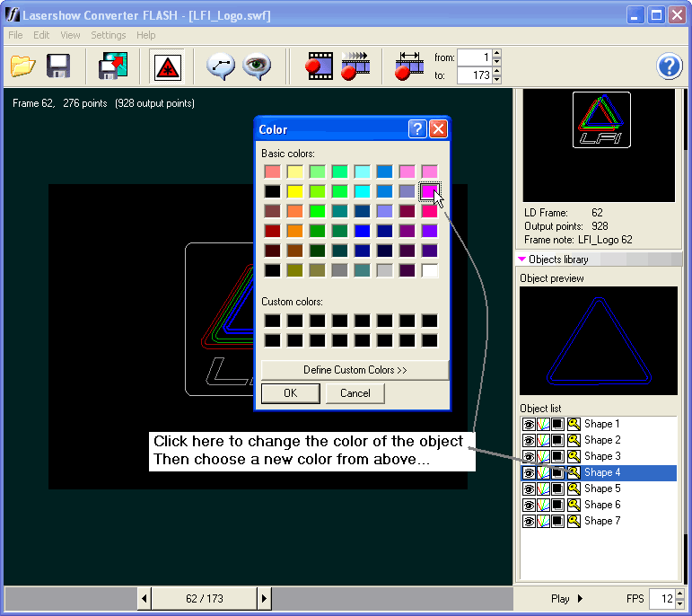The image size is (692, 616).
Task: Toggle visibility eye of Shape 1
Action: coord(529,424)
